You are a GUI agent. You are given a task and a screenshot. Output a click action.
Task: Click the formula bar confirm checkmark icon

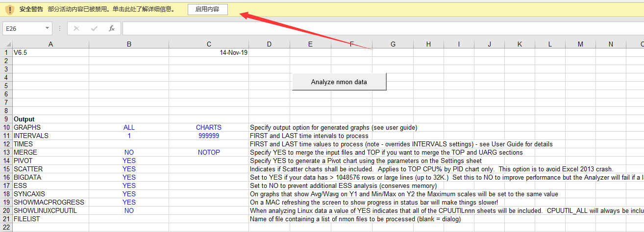94,28
